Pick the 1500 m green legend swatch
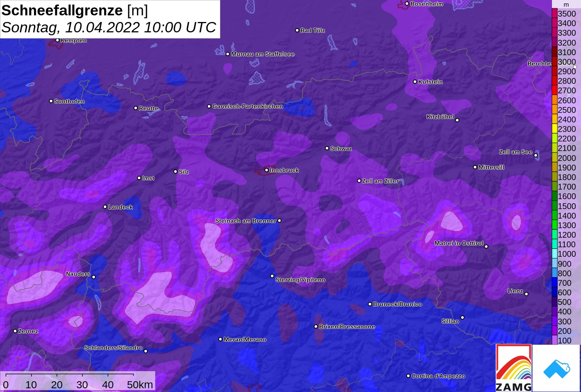This screenshot has width=581, height=392. pos(554,206)
